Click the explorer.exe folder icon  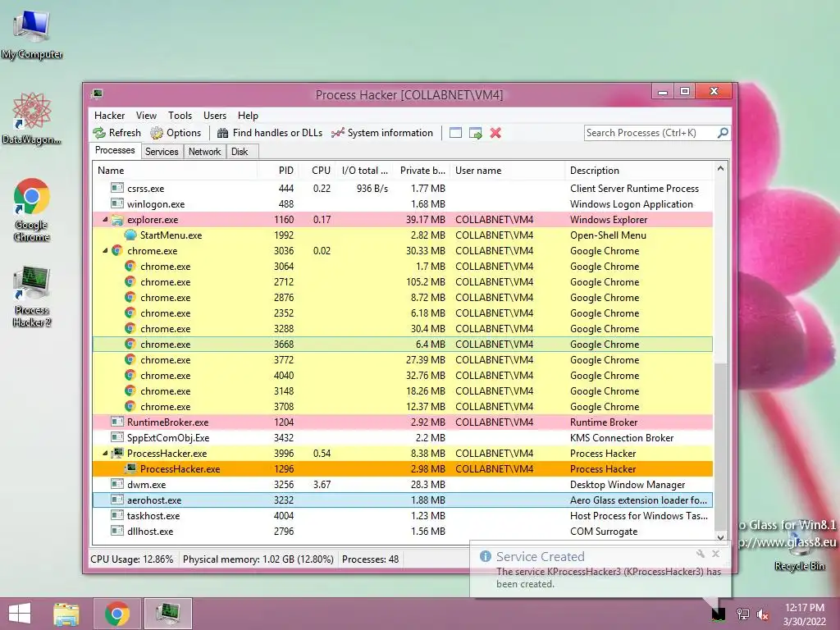coord(116,220)
